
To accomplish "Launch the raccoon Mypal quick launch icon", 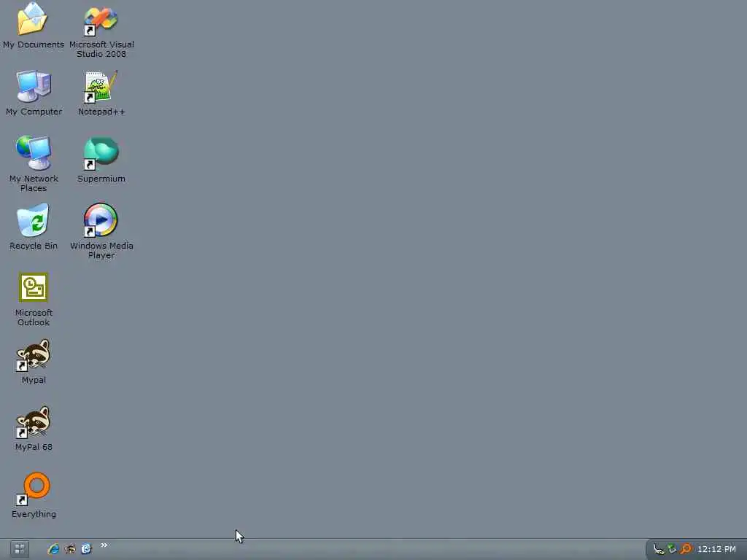I will tap(70, 549).
